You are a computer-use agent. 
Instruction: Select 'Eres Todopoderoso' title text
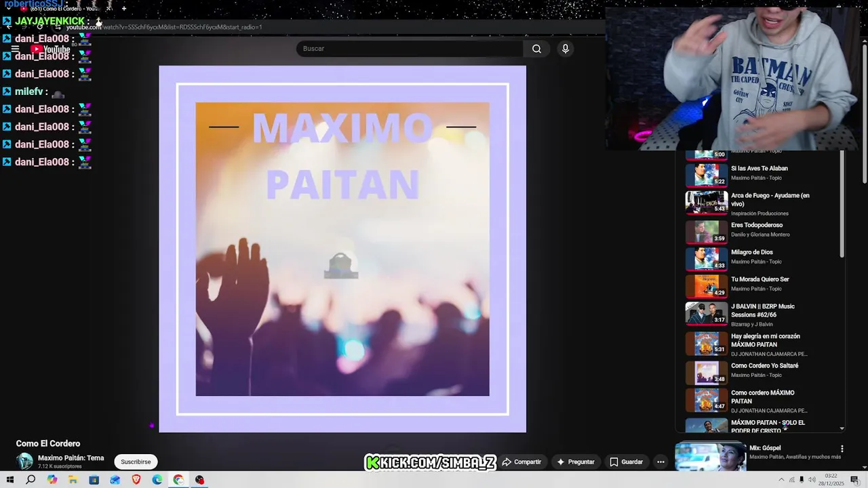pyautogui.click(x=757, y=225)
